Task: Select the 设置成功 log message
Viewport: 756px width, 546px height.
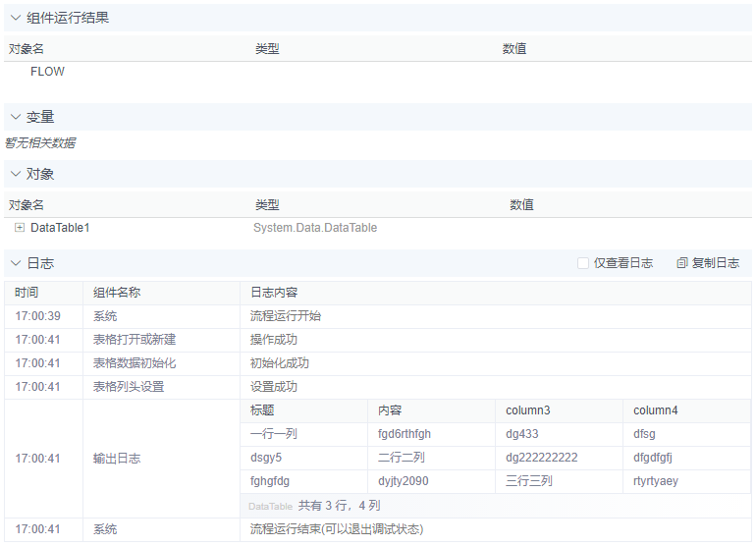Action: 273,387
